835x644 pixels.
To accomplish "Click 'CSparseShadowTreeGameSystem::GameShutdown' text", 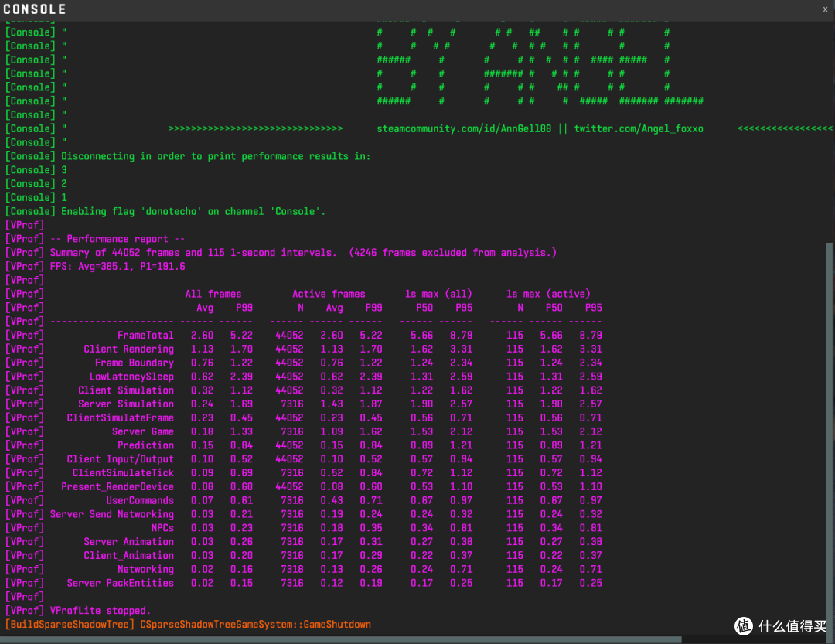I will click(x=255, y=625).
